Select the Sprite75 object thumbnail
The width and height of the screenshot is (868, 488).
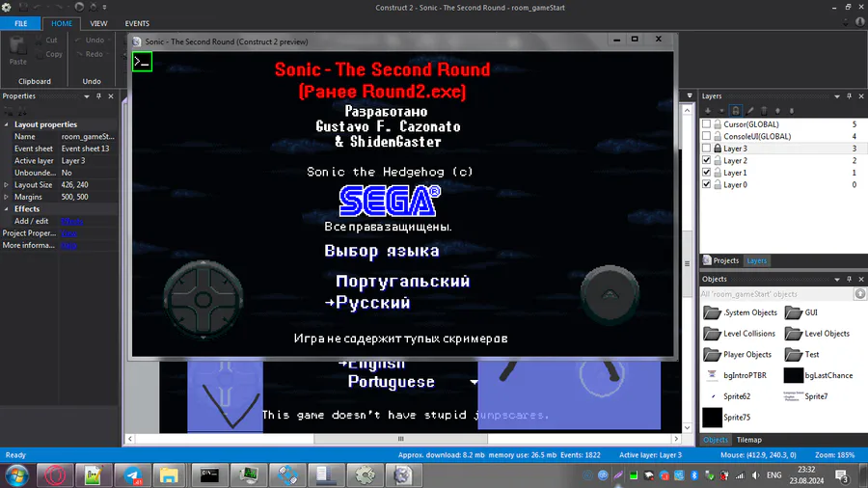click(x=712, y=418)
